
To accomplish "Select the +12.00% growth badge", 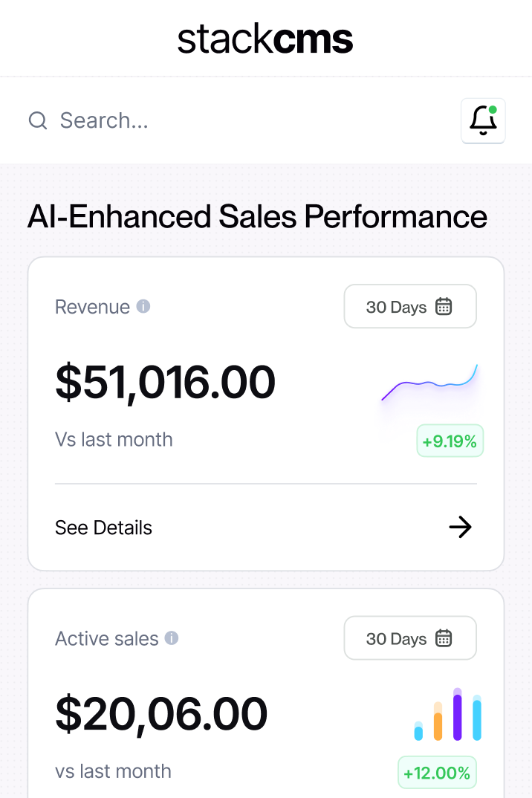I will [x=437, y=773].
